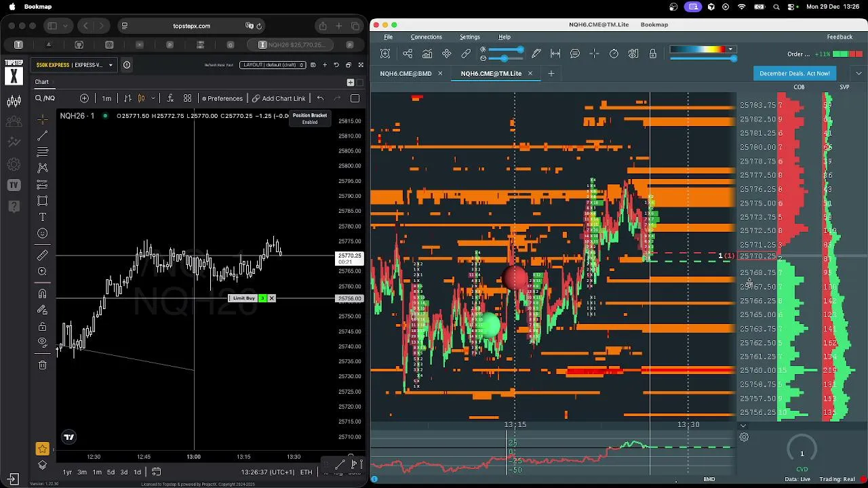
Task: Adjust the slider below heatmap color gradient
Action: point(702,58)
